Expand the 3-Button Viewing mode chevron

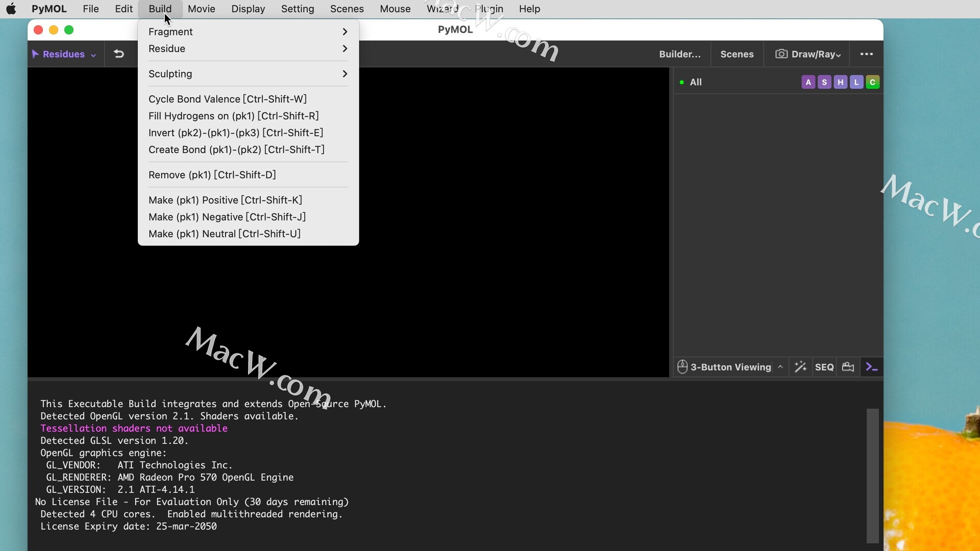[x=780, y=367]
